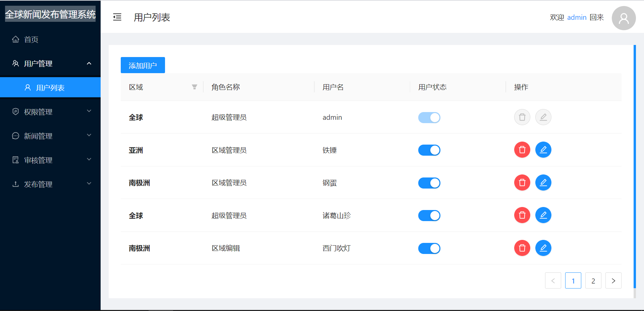Click the admin username link in header
Screen dimensions: 644x311
(577, 17)
